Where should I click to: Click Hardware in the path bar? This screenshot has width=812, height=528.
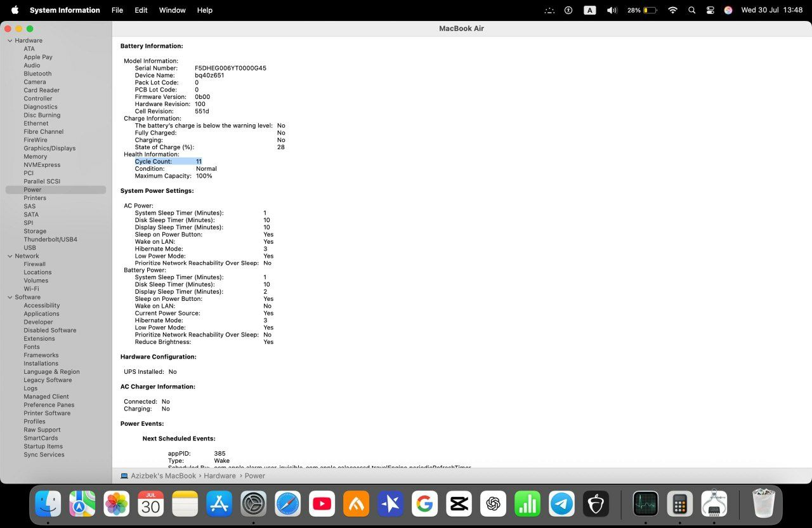(219, 476)
